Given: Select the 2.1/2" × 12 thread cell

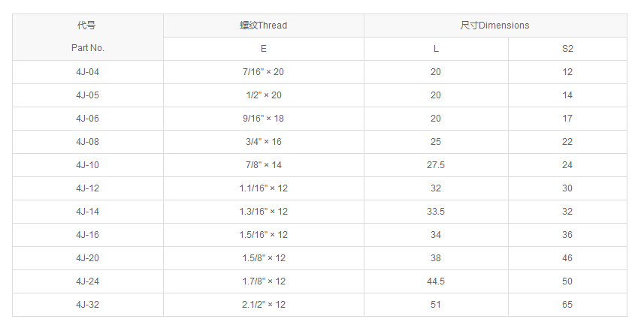Looking at the screenshot, I should click(263, 305).
